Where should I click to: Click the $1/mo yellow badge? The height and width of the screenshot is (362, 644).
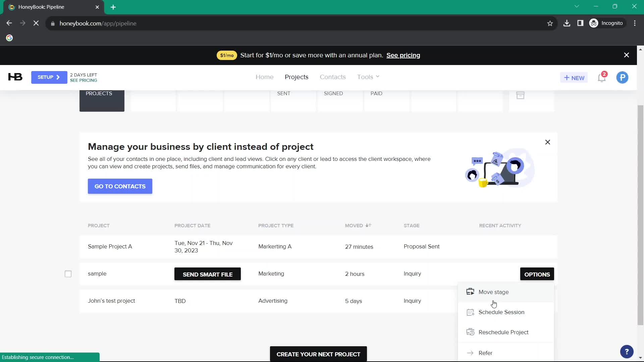pyautogui.click(x=227, y=55)
